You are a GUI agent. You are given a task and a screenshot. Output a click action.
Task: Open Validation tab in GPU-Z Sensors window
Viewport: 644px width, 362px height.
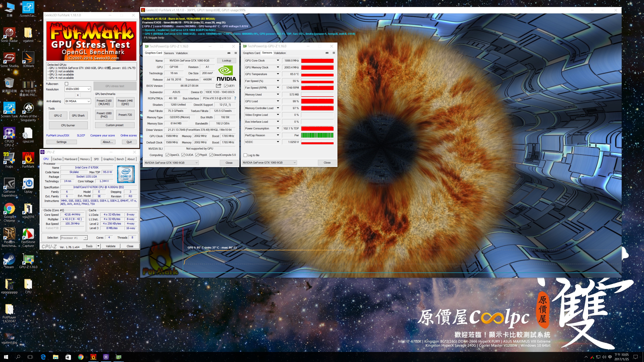coord(280,53)
